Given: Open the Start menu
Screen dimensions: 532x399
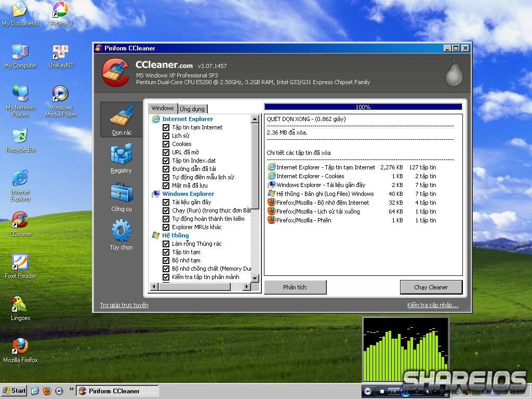Looking at the screenshot, I should tap(15, 391).
